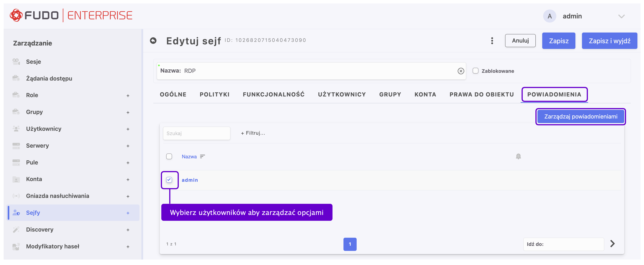Expand the Użytkownicy sidebar plus
Viewport: 644px width, 265px height.
(128, 129)
